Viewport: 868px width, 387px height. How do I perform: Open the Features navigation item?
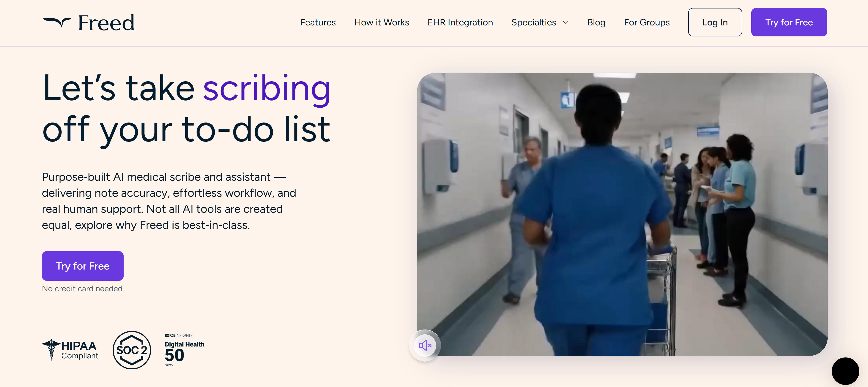[x=318, y=22]
